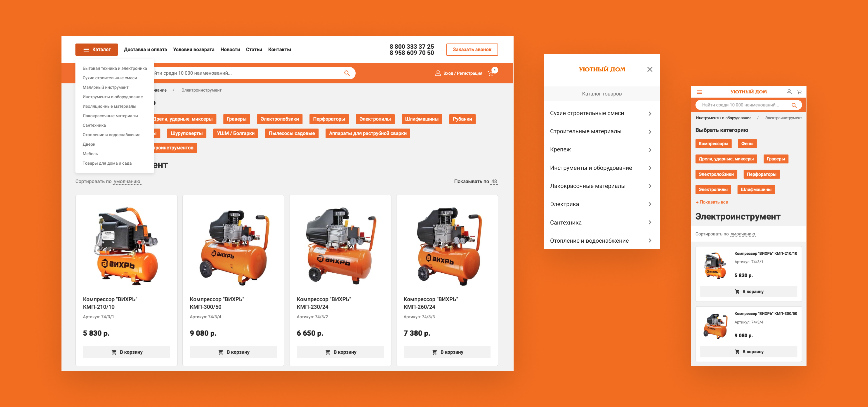Click the Вход / Регистрация link

click(x=462, y=73)
